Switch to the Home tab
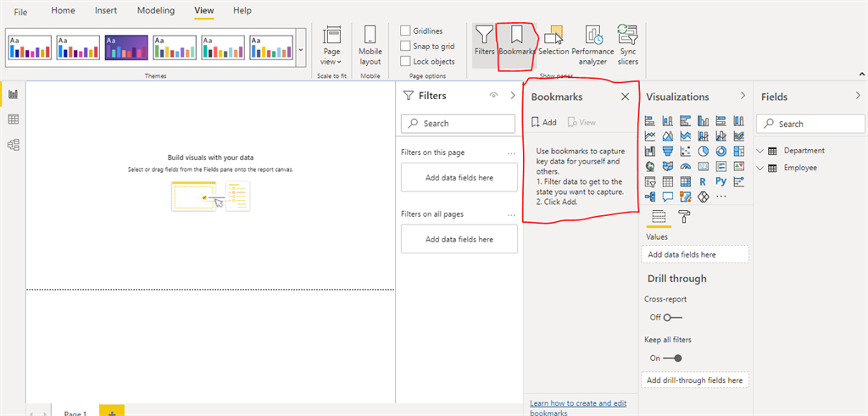 [x=63, y=10]
